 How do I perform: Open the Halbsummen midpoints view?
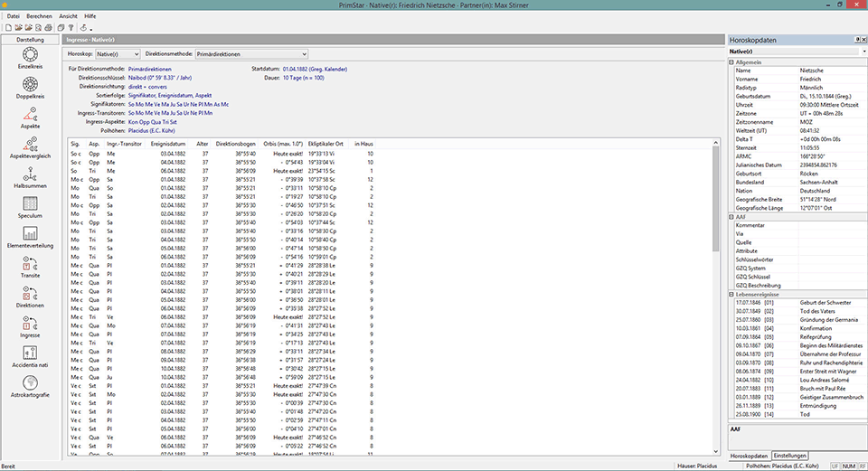click(x=30, y=178)
